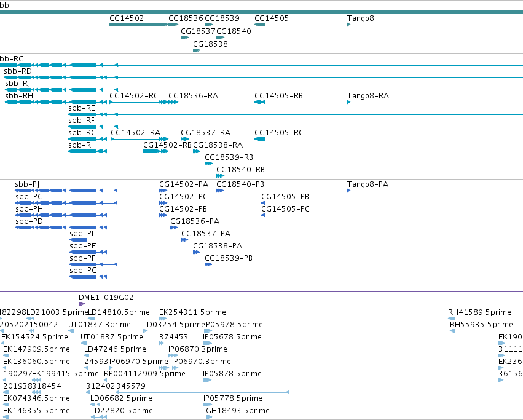Image resolution: width=523 pixels, height=420 pixels.
Task: Select the sbb-PG protein label
Action: pyautogui.click(x=29, y=197)
